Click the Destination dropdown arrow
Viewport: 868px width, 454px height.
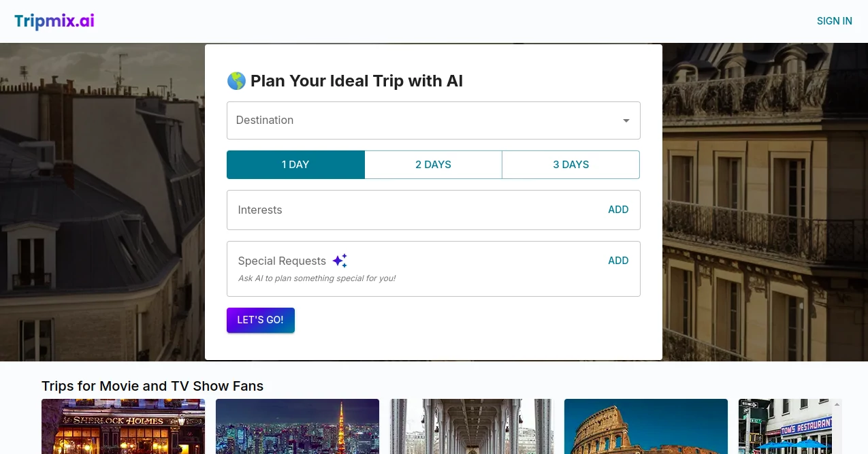626,120
